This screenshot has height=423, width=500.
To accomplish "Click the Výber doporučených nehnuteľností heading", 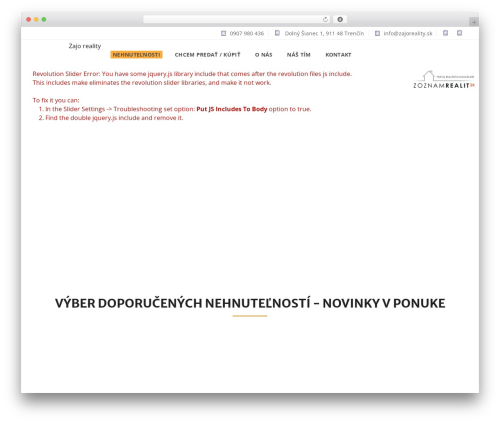I will pyautogui.click(x=250, y=303).
